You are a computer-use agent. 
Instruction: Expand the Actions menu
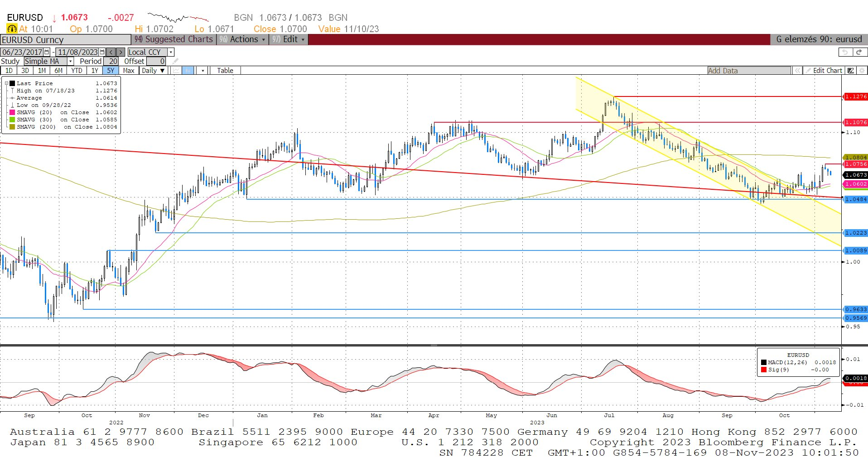click(242, 39)
